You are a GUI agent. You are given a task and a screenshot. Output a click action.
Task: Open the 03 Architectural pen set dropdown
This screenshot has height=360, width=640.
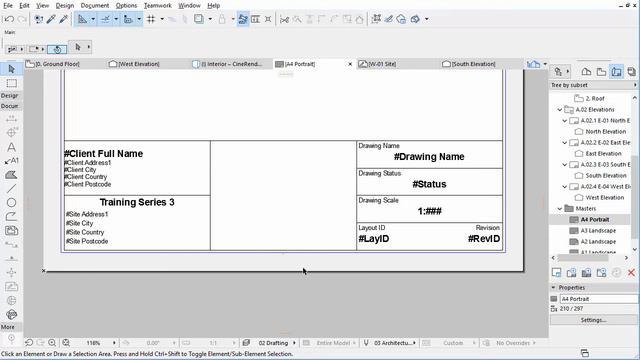coord(414,343)
